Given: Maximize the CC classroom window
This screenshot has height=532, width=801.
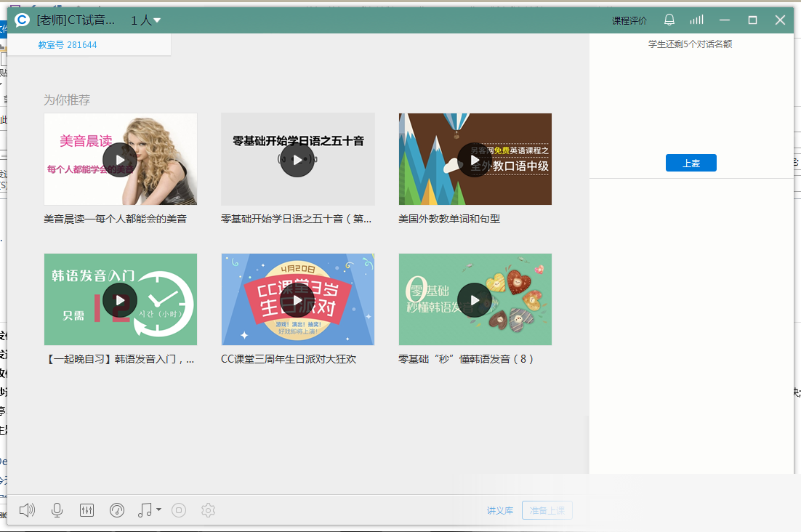Looking at the screenshot, I should (x=752, y=20).
